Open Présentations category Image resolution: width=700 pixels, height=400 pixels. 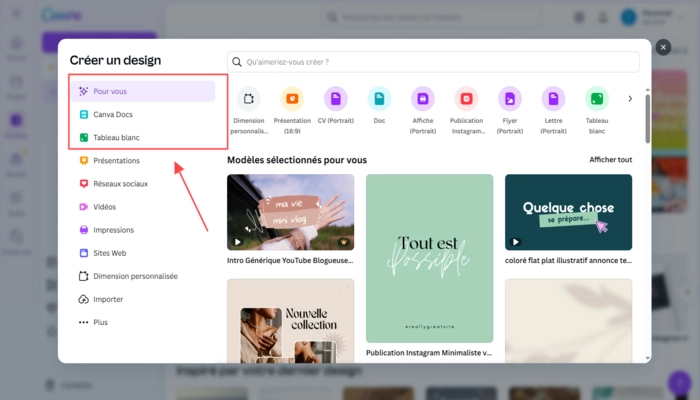pos(143,161)
